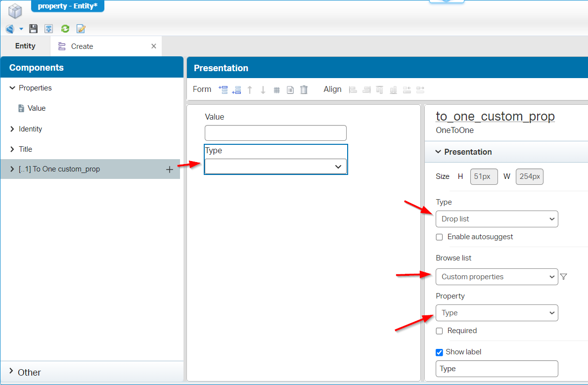Expand the Identity tree node
The image size is (588, 385).
(x=12, y=129)
